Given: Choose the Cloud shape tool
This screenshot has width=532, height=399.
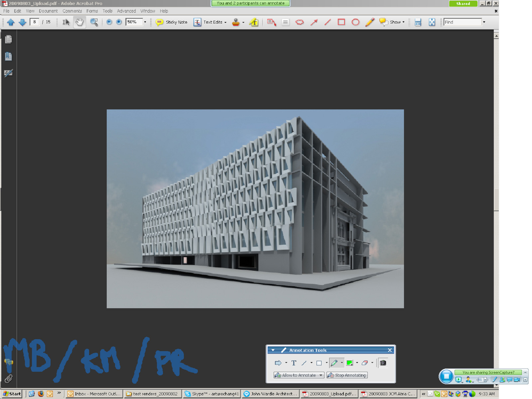Looking at the screenshot, I should [x=300, y=22].
